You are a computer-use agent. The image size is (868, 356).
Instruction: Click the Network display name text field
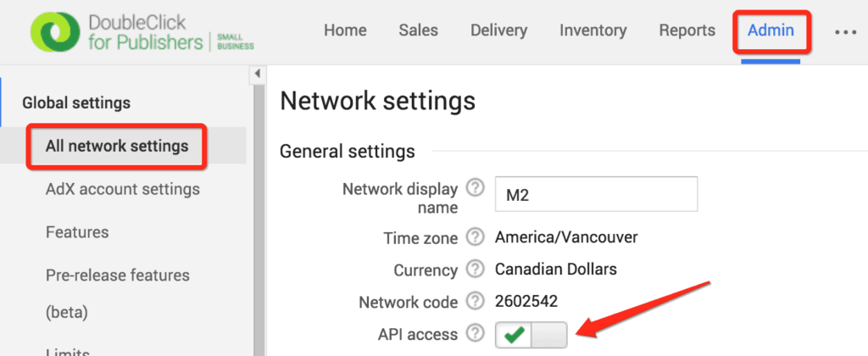click(x=596, y=194)
